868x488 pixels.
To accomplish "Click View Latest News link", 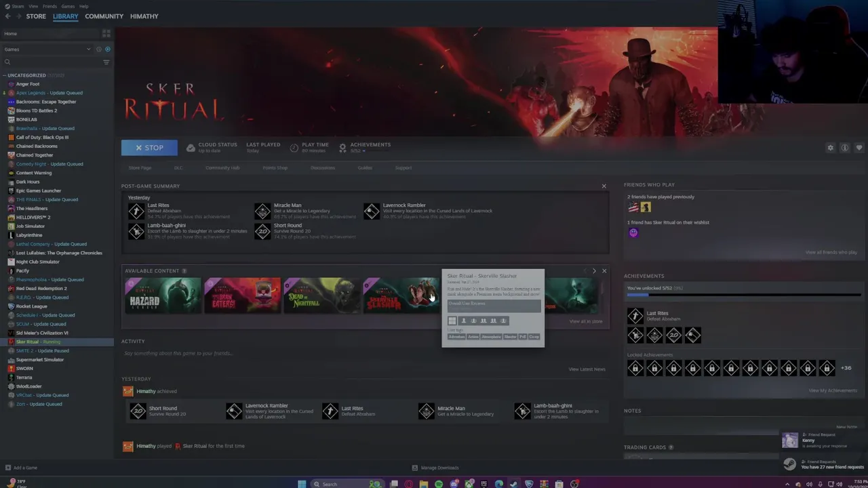I will coord(587,369).
